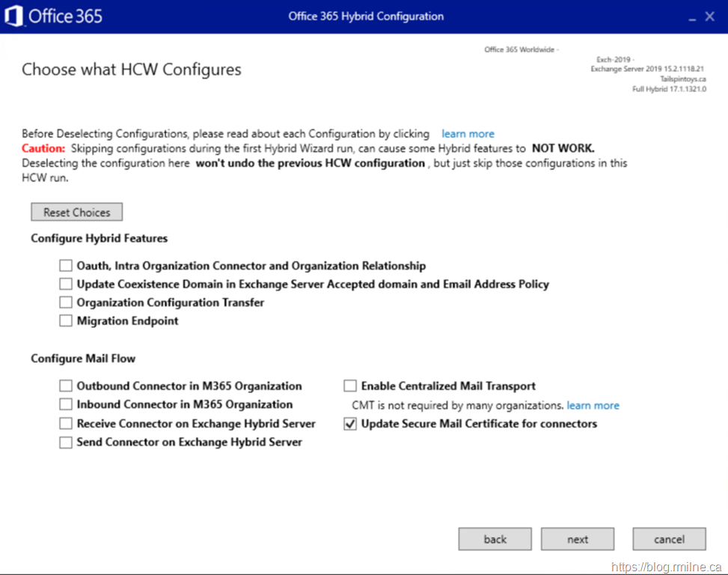728x575 pixels.
Task: Cancel the hybrid configuration wizard
Action: coord(669,539)
